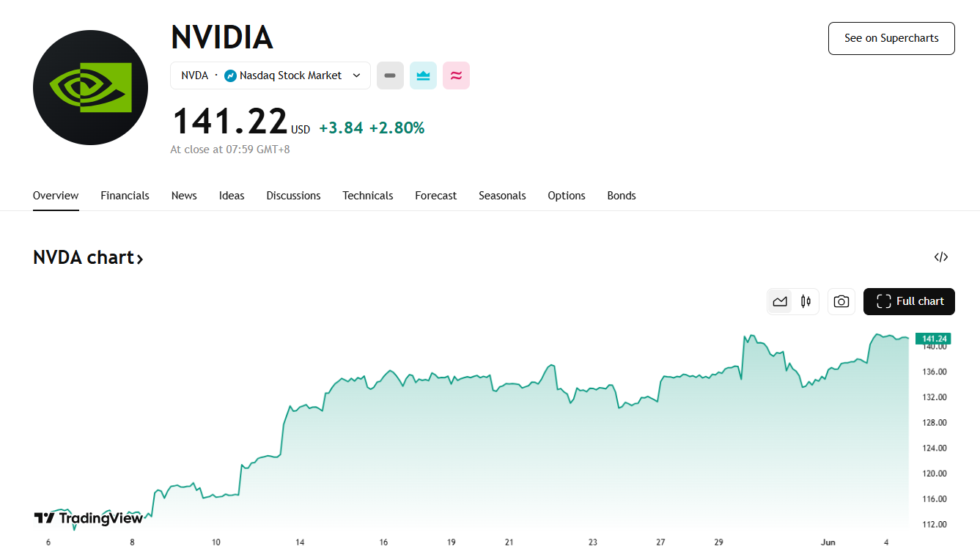Select the Seasonals tab
This screenshot has width=980, height=560.
click(x=502, y=196)
